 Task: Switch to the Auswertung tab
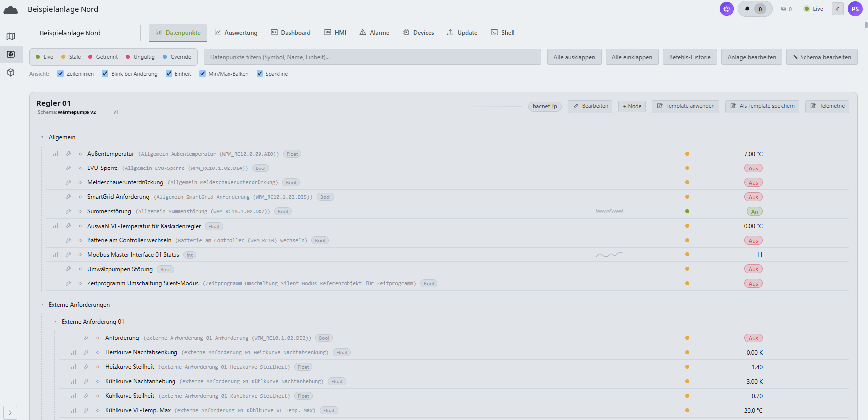[x=236, y=33]
